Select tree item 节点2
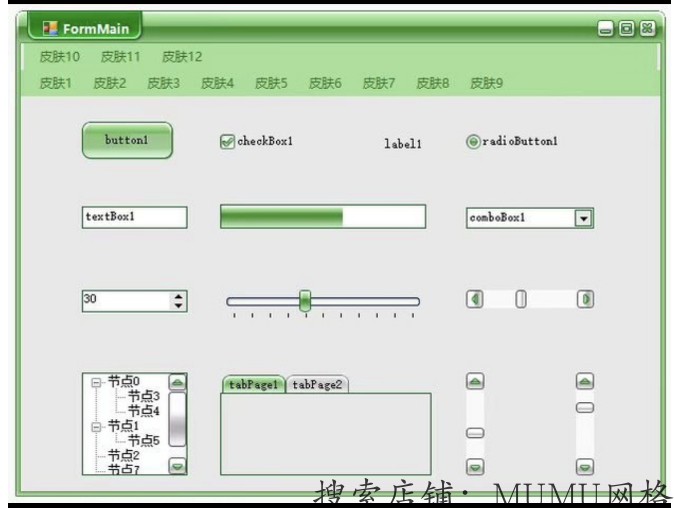Image resolution: width=674 pixels, height=508 pixels. click(x=123, y=455)
